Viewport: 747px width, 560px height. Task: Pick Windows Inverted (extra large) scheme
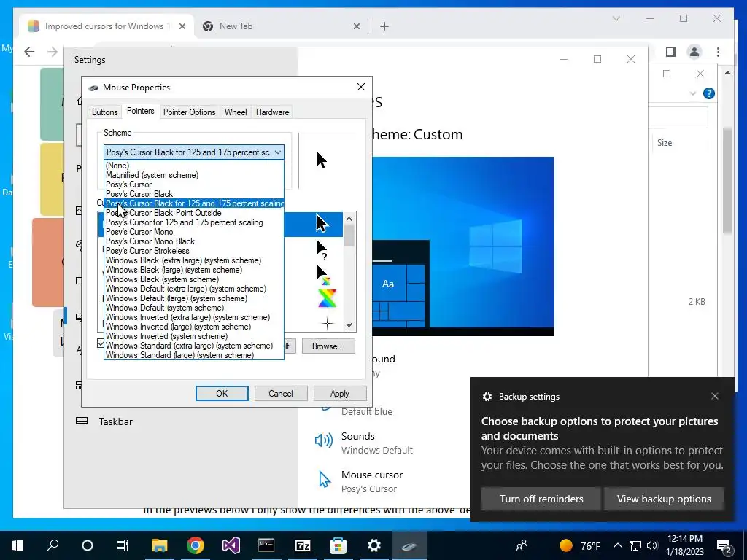point(194,317)
